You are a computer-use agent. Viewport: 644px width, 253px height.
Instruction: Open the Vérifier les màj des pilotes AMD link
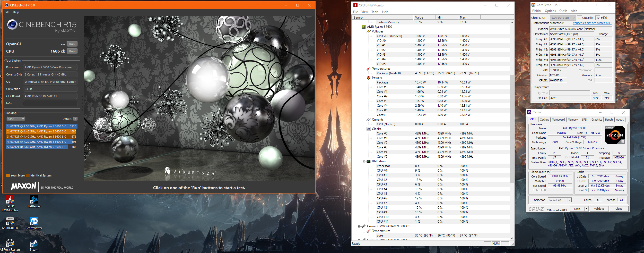(592, 23)
